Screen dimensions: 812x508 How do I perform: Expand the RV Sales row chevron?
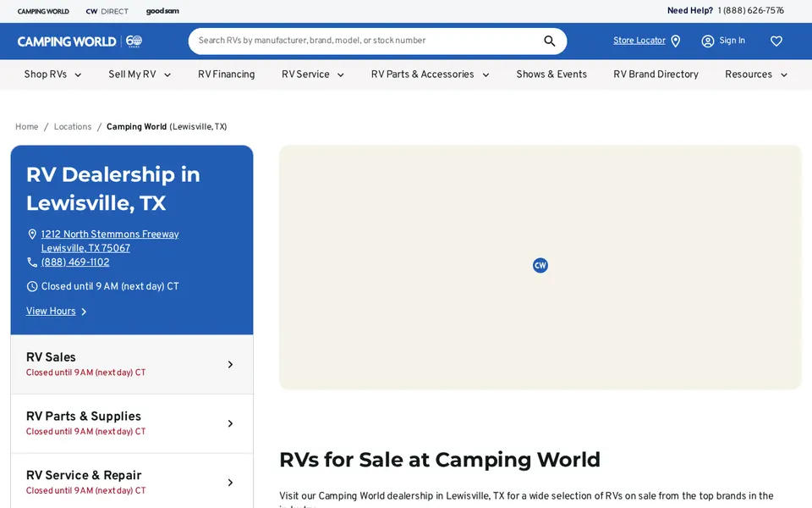point(230,364)
